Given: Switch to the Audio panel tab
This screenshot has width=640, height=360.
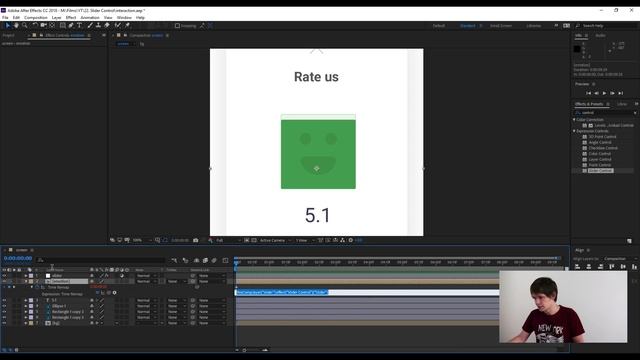Looking at the screenshot, I should click(x=600, y=36).
